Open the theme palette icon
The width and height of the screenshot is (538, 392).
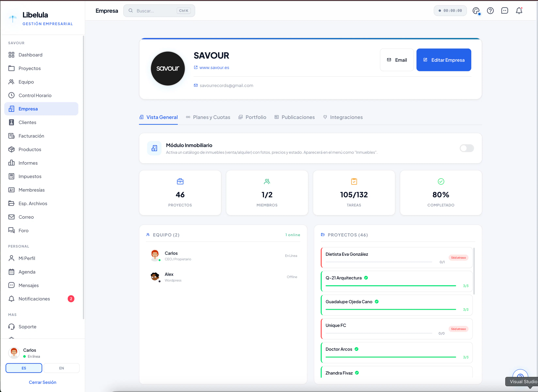(476, 11)
